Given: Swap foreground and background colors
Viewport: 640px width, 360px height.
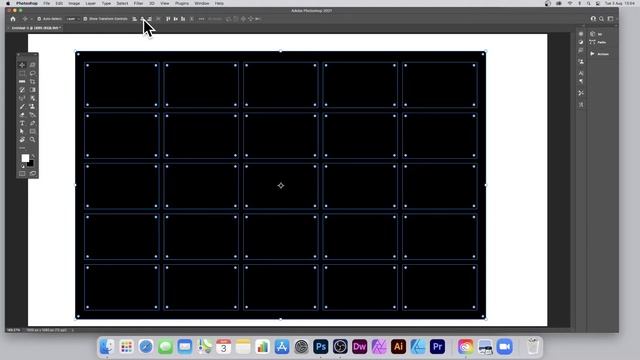Looking at the screenshot, I should pyautogui.click(x=33, y=156).
